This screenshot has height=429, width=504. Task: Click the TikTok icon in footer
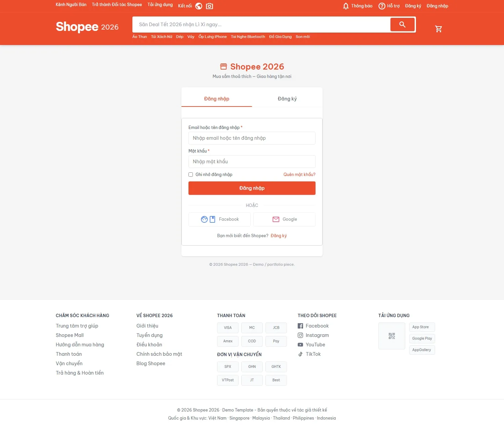pyautogui.click(x=300, y=354)
